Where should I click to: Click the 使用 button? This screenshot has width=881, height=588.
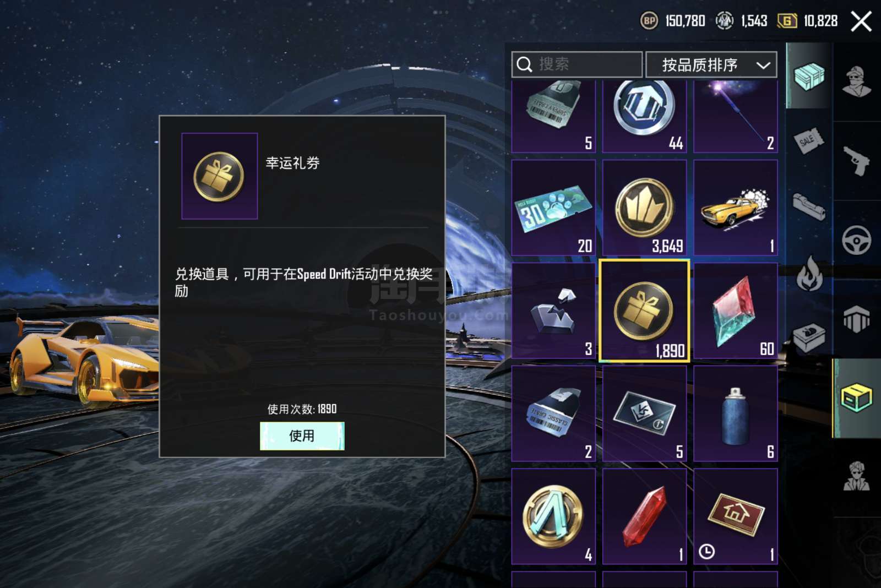[x=302, y=435]
